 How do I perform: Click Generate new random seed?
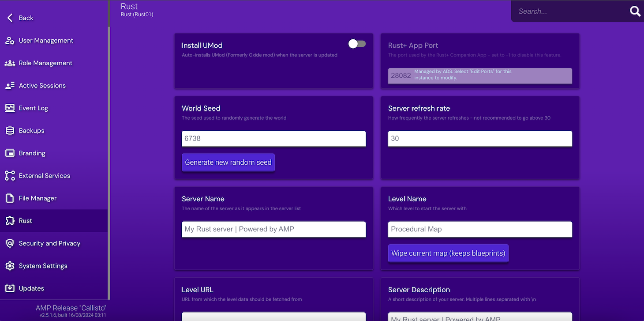[x=228, y=162]
